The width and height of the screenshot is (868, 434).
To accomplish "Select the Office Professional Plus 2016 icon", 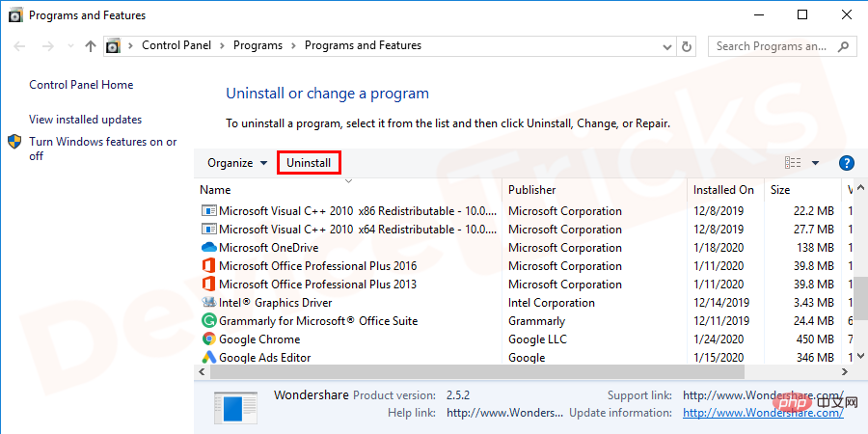I will click(x=208, y=266).
